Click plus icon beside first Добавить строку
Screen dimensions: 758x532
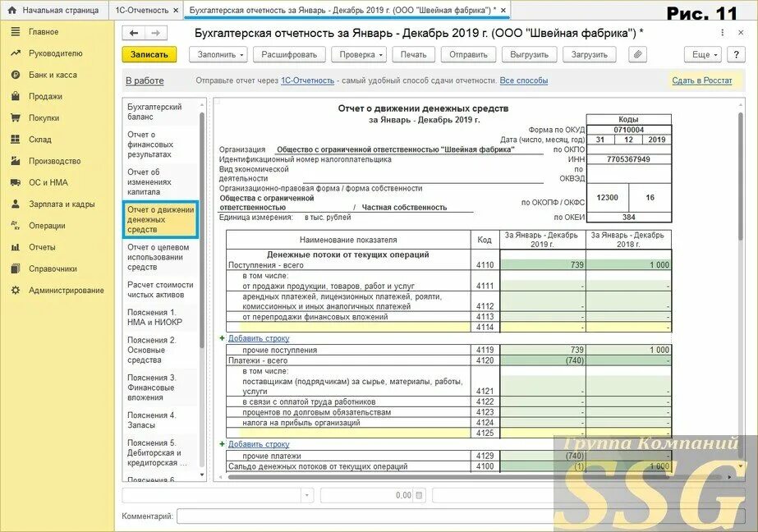pyautogui.click(x=222, y=338)
